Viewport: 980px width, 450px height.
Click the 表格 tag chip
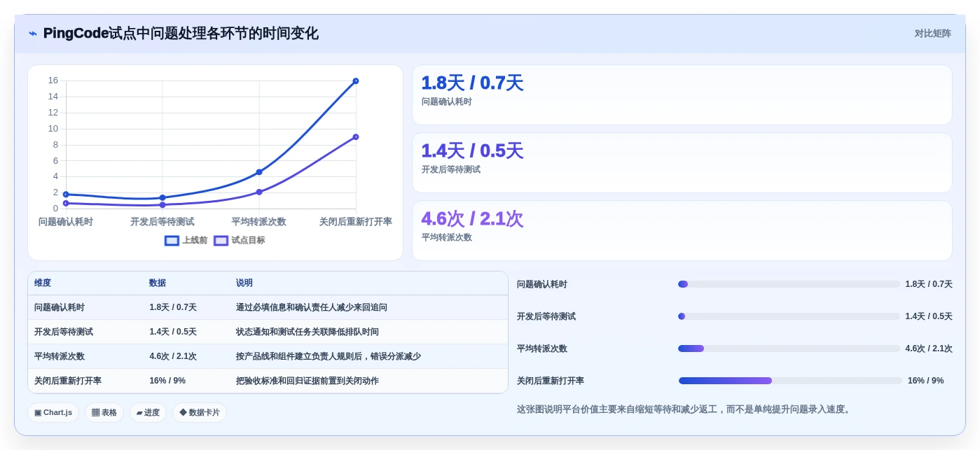(104, 413)
